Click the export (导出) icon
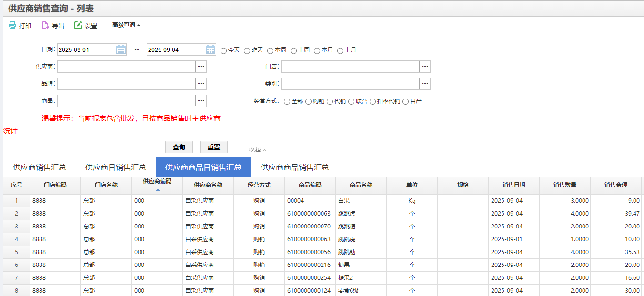This screenshot has height=296, width=644. click(45, 26)
